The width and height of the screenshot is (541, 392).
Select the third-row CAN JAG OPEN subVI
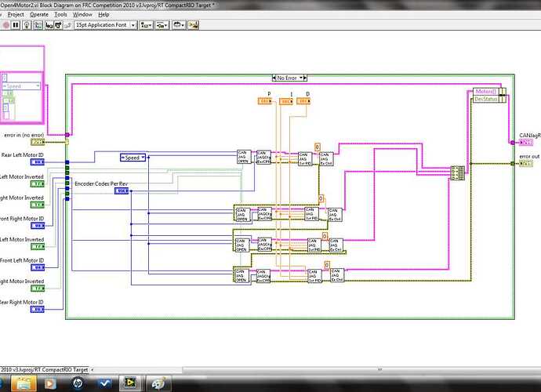241,245
